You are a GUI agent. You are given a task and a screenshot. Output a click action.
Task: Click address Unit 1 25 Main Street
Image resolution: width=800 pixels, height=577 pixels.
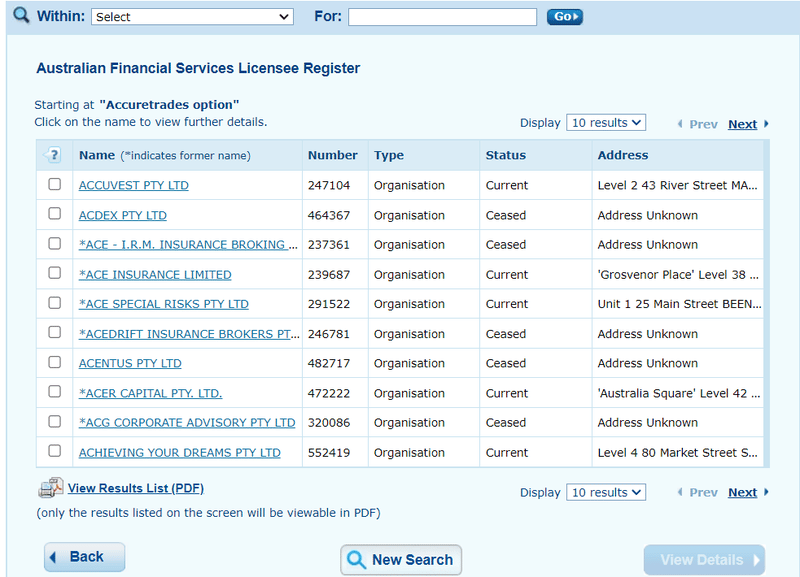click(680, 304)
